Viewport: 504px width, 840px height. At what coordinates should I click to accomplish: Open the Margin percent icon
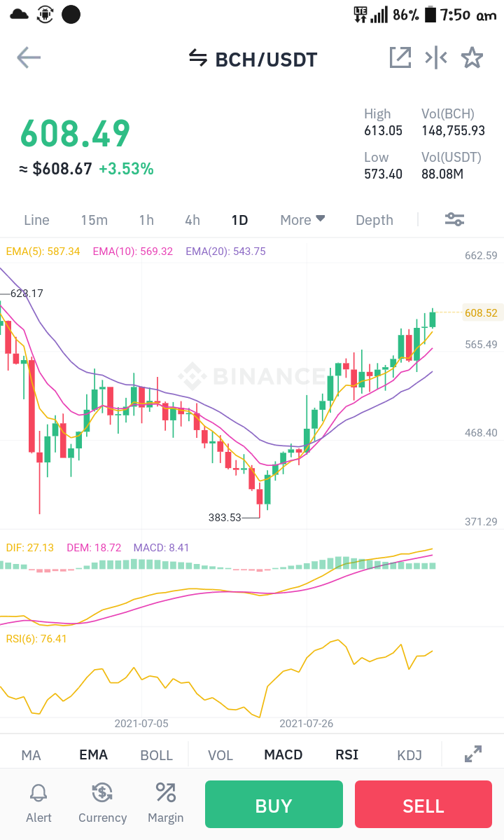pyautogui.click(x=166, y=804)
